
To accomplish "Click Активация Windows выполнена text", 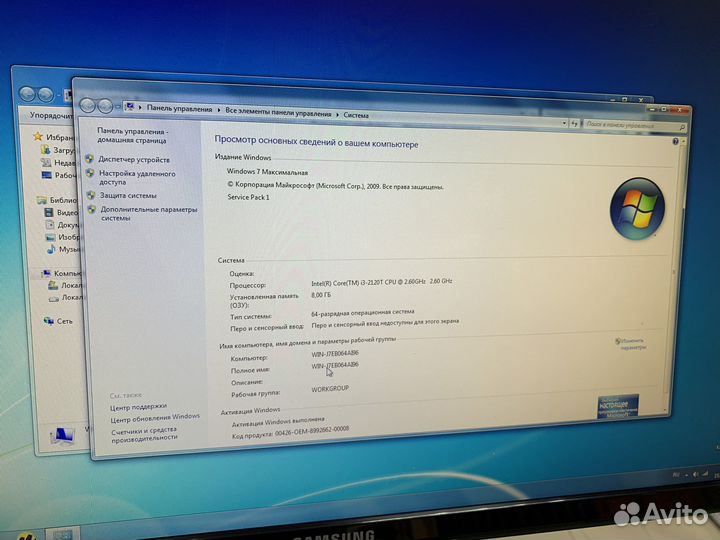I will click(278, 422).
